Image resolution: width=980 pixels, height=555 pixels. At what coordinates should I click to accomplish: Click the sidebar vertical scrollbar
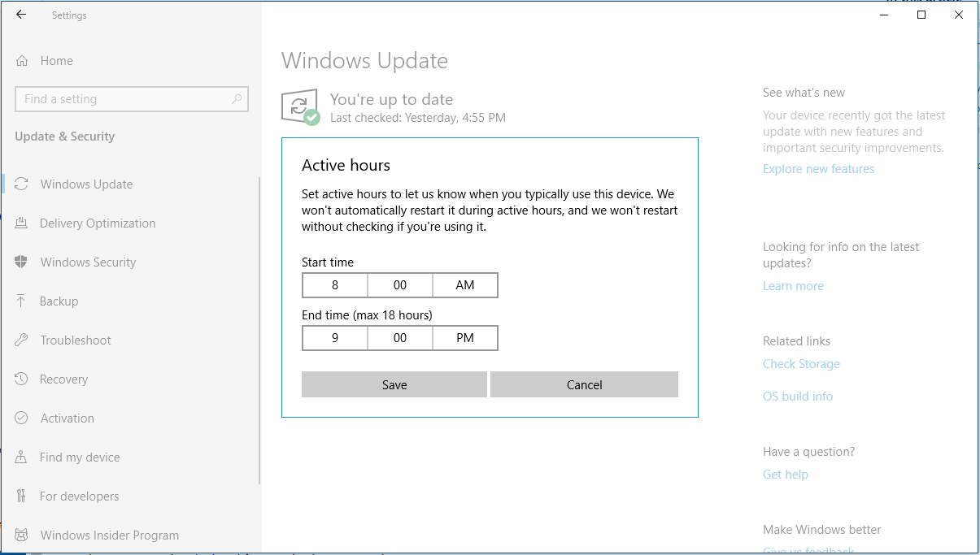259,331
